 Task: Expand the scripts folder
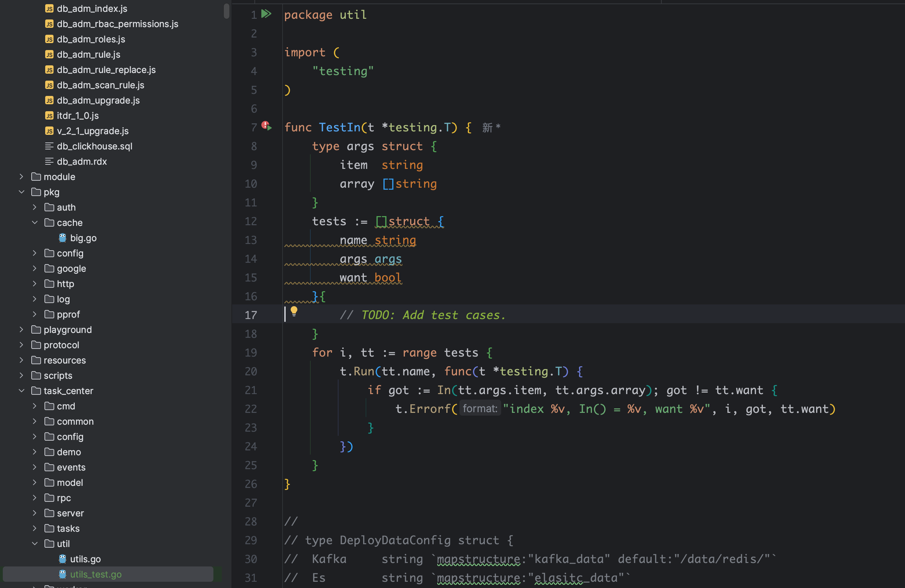point(21,375)
